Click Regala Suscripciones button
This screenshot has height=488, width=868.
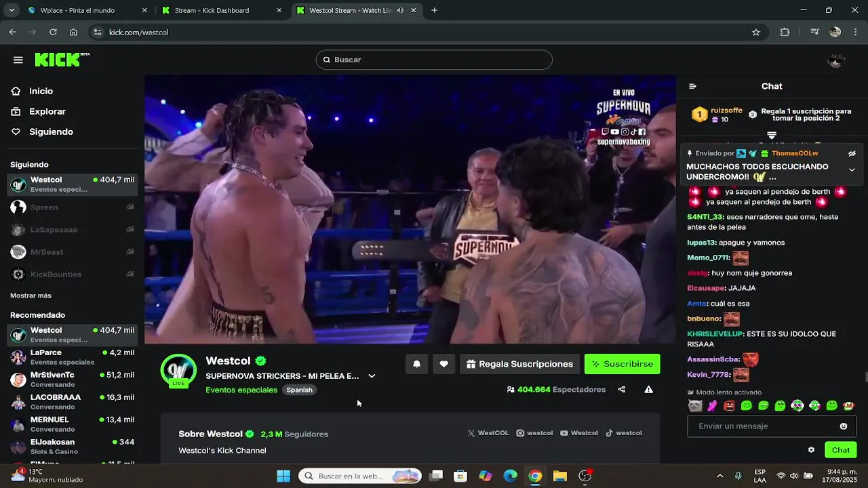point(520,364)
